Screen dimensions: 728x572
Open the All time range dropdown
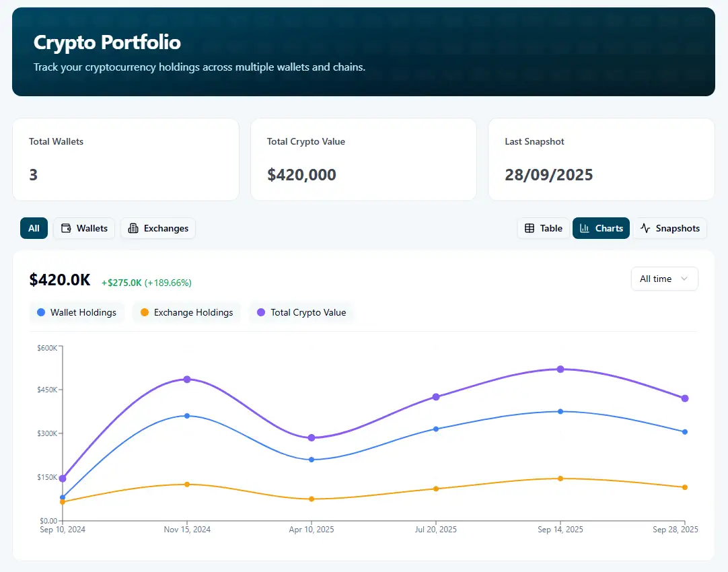pyautogui.click(x=664, y=279)
